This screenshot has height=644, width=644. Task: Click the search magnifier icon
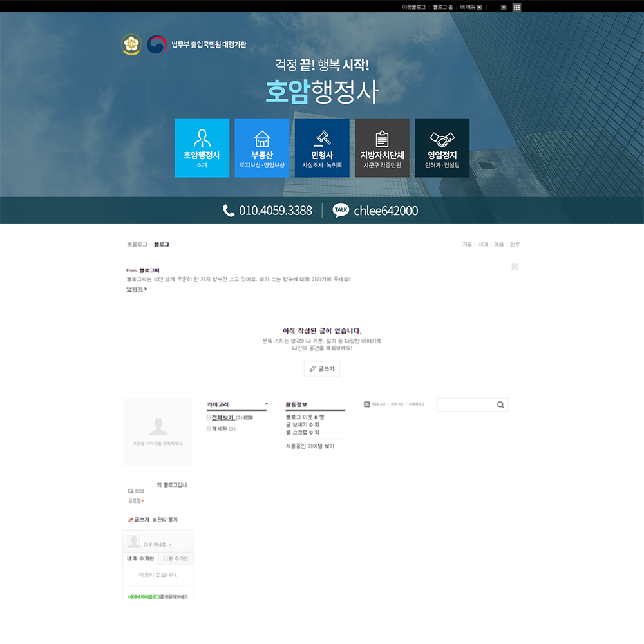pos(500,405)
